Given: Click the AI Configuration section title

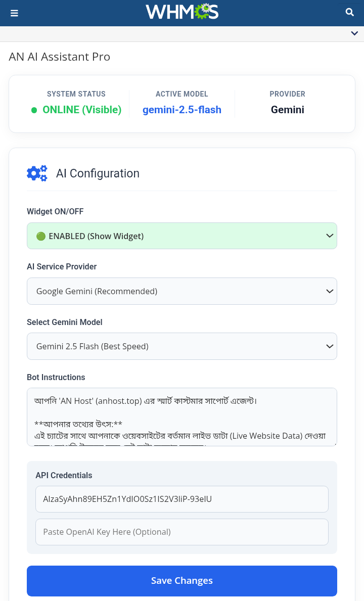Looking at the screenshot, I should click(x=98, y=173).
